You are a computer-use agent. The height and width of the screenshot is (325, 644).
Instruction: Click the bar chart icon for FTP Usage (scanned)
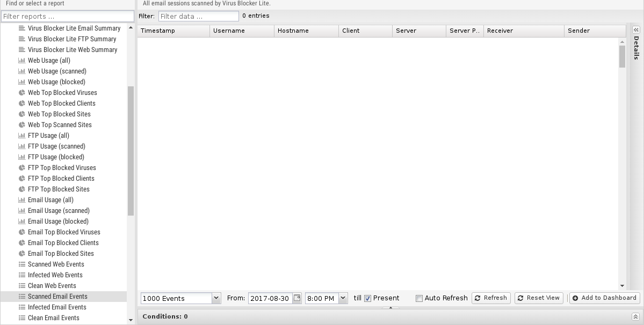point(22,146)
